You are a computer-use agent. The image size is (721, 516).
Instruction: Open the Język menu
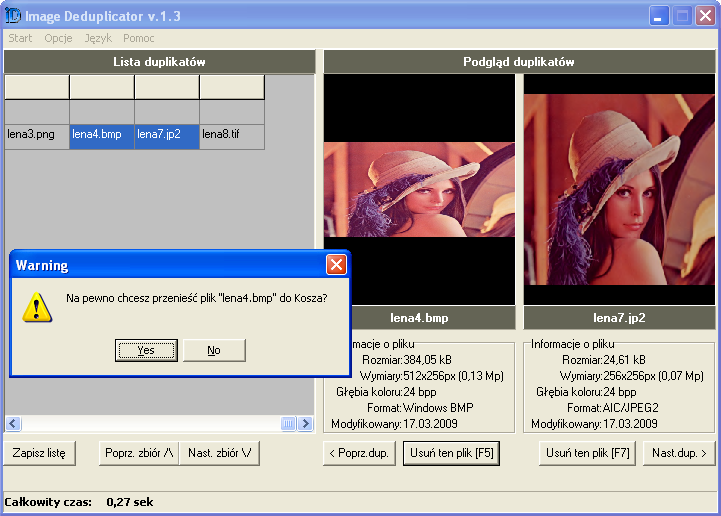tap(98, 38)
